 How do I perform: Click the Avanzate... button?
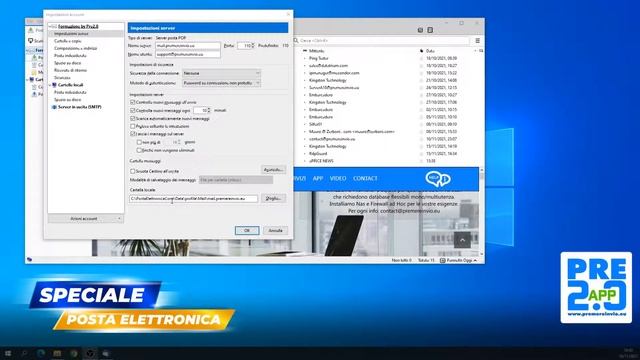[273, 169]
